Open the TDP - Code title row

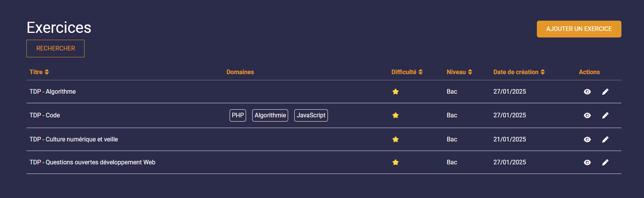point(45,115)
